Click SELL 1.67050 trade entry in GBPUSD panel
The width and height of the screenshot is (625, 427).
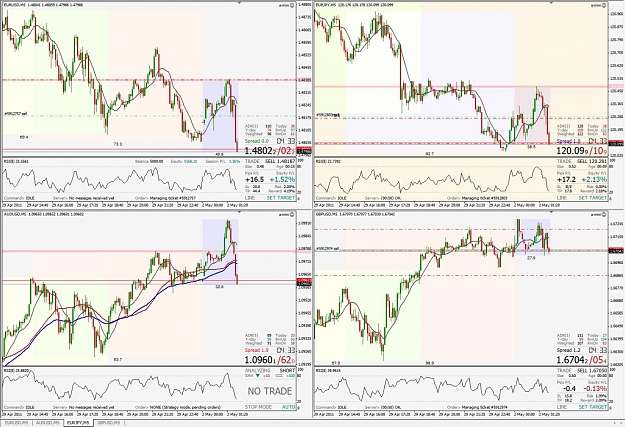tap(592, 370)
